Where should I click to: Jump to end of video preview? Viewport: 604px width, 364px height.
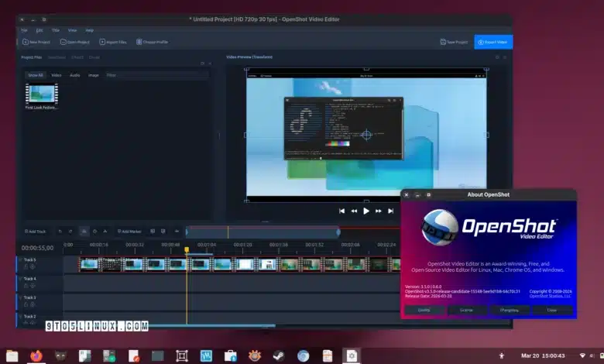pyautogui.click(x=390, y=211)
